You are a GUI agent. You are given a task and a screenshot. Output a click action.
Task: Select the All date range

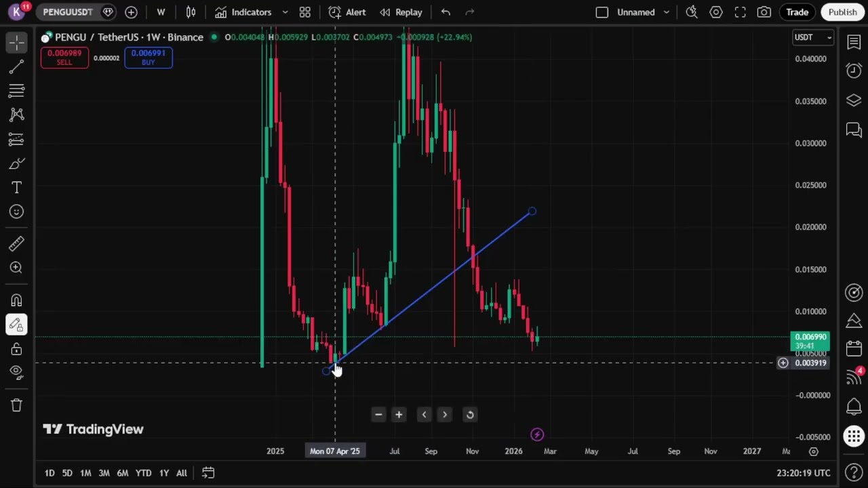click(182, 473)
